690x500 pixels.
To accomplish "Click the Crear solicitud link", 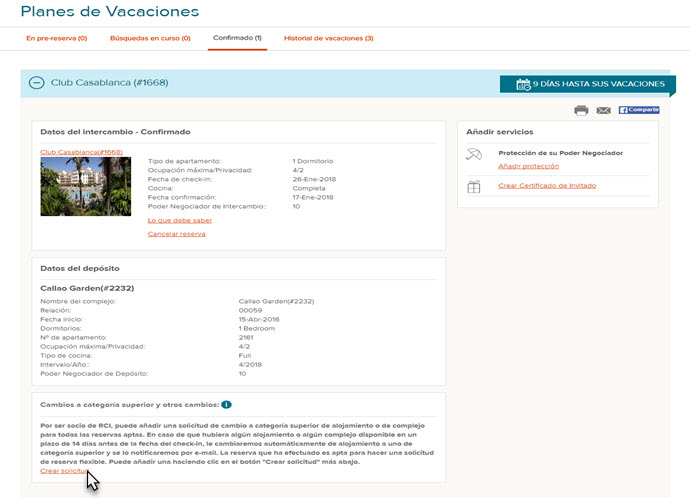I will pyautogui.click(x=63, y=470).
